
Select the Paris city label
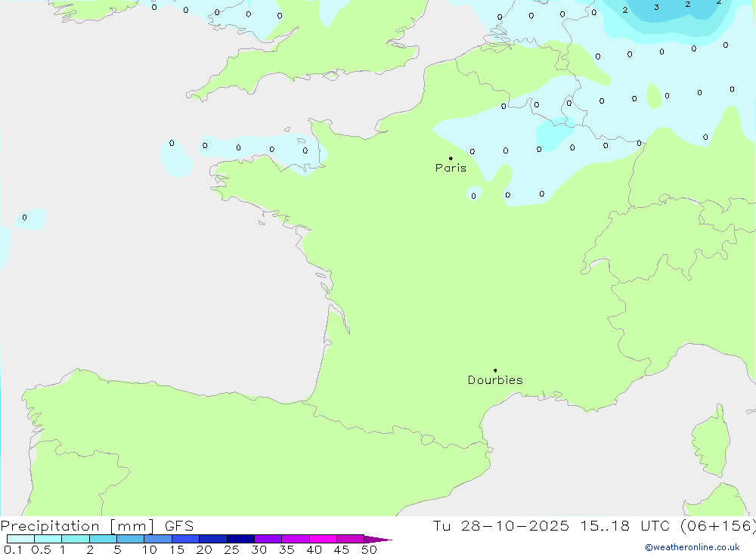451,168
